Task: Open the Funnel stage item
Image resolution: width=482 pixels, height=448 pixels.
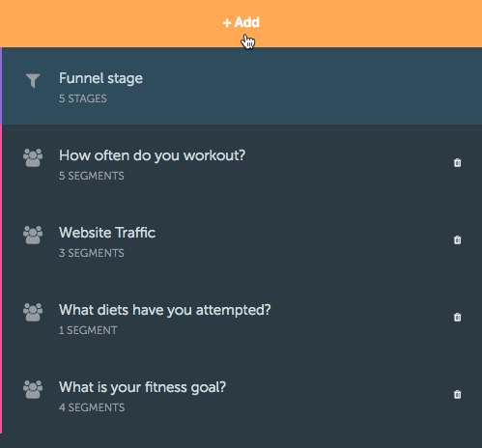Action: coord(241,86)
